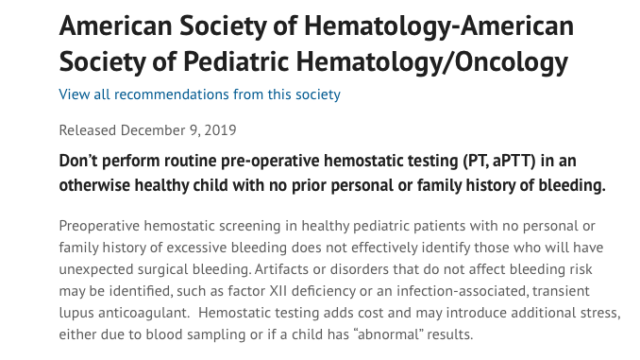Click the word 'Oncology' in the title
The height and width of the screenshot is (360, 640).
(x=511, y=62)
